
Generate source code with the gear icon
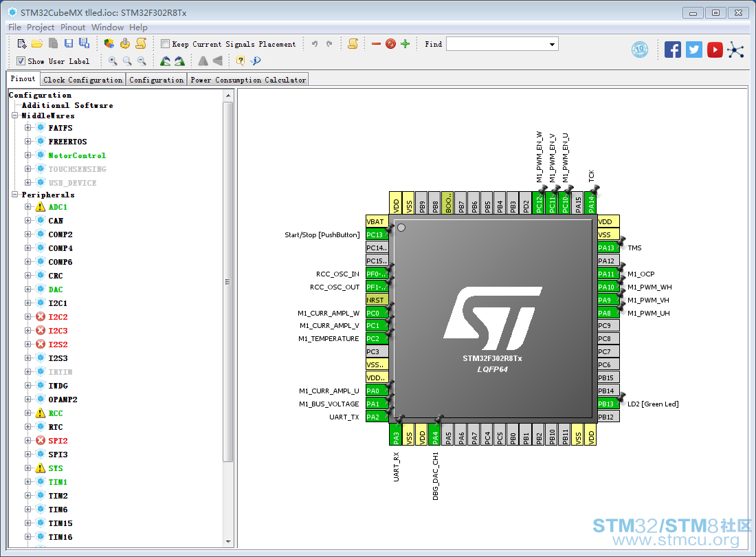[125, 43]
